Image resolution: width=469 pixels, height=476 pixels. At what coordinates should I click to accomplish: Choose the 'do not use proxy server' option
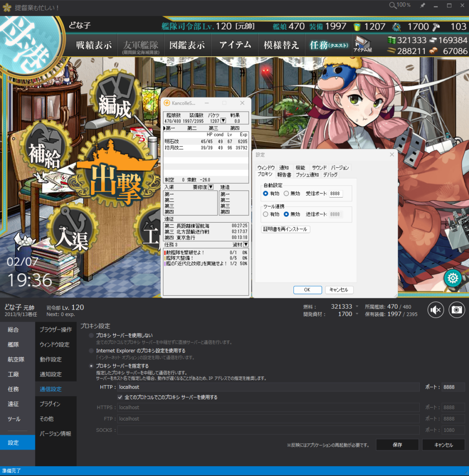click(x=91, y=336)
